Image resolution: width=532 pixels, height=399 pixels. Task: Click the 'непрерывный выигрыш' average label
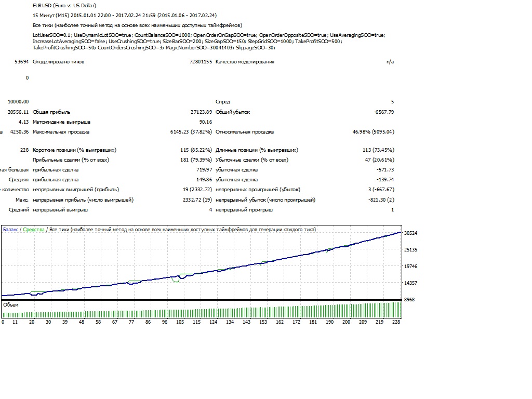[60, 210]
